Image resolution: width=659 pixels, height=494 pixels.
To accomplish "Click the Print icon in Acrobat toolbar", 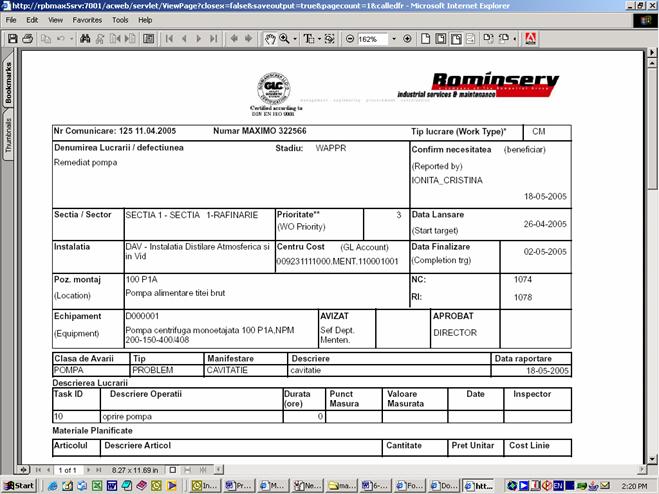I will point(28,39).
